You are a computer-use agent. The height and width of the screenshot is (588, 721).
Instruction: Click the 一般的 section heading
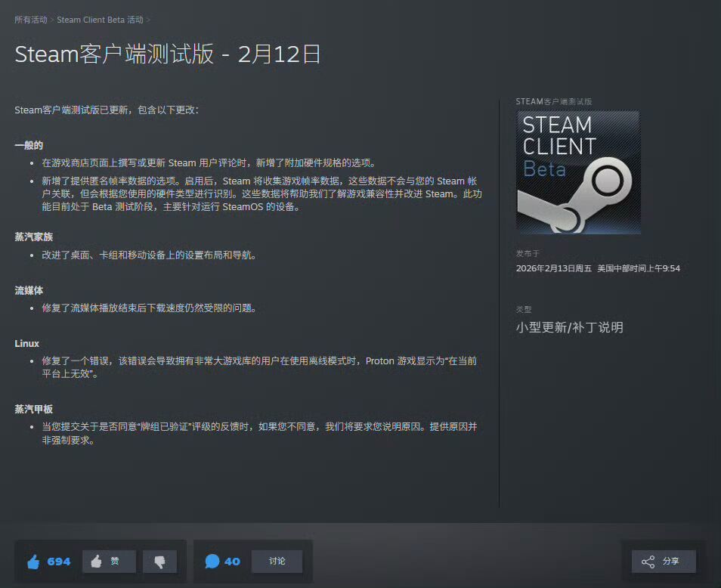point(29,145)
